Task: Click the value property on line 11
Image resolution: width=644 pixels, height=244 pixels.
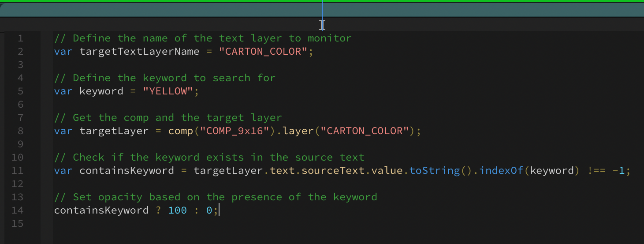Action: (x=387, y=170)
